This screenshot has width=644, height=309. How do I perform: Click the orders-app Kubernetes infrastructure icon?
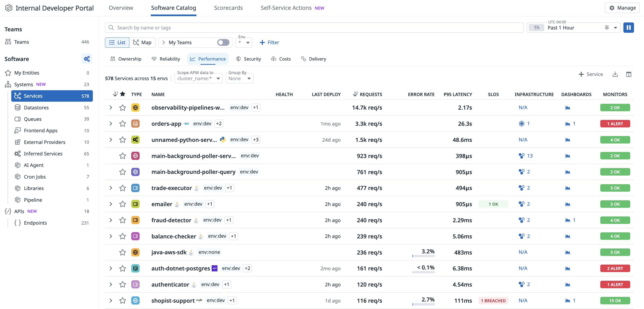click(521, 124)
